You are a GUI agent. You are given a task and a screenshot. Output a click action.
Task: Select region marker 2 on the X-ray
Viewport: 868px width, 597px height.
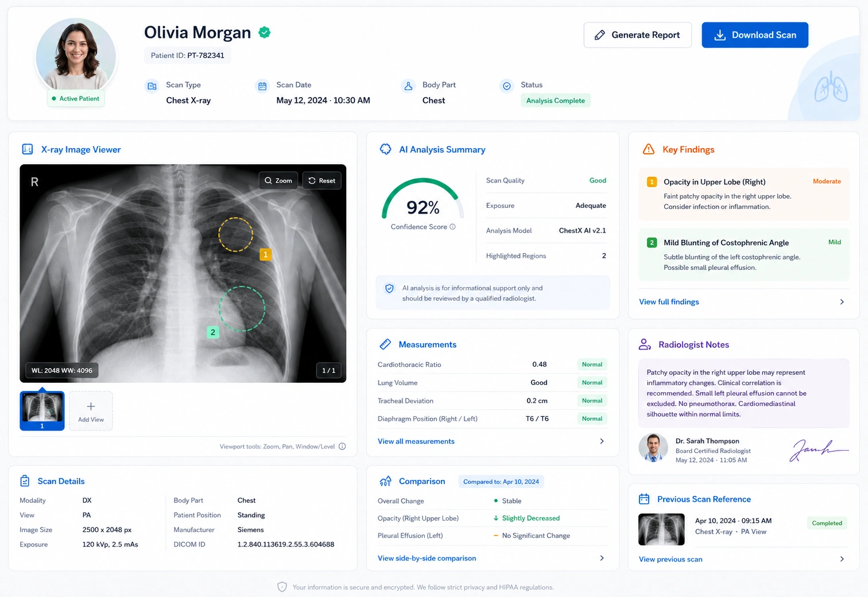click(213, 332)
